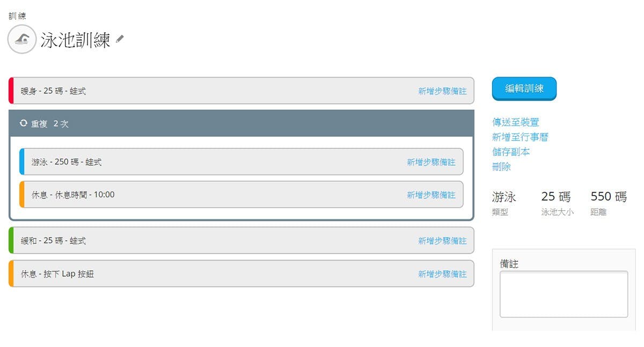This screenshot has height=347, width=644.
Task: Click the 傳送至裝置 link
Action: click(x=515, y=122)
